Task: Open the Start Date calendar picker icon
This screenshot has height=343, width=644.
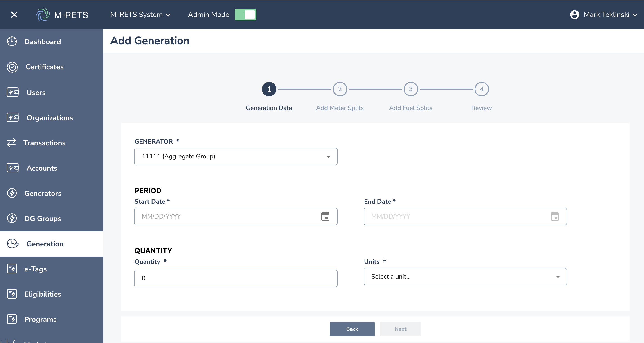Action: point(325,216)
